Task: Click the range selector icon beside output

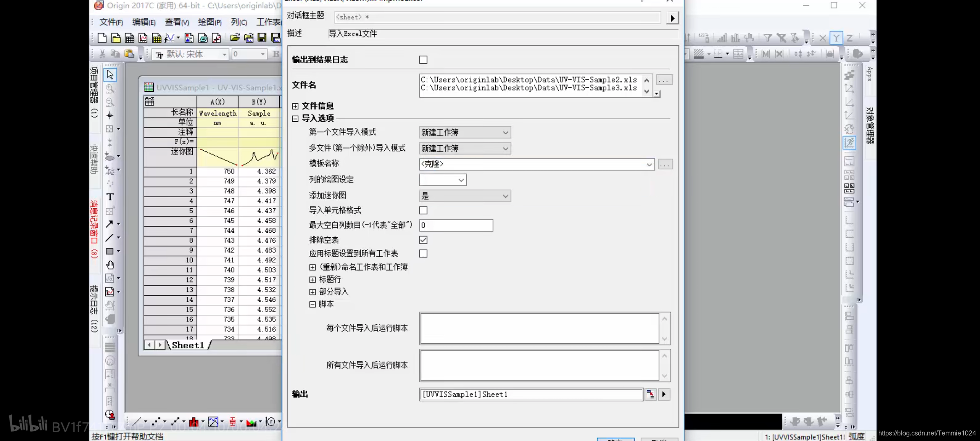Action: (x=650, y=394)
